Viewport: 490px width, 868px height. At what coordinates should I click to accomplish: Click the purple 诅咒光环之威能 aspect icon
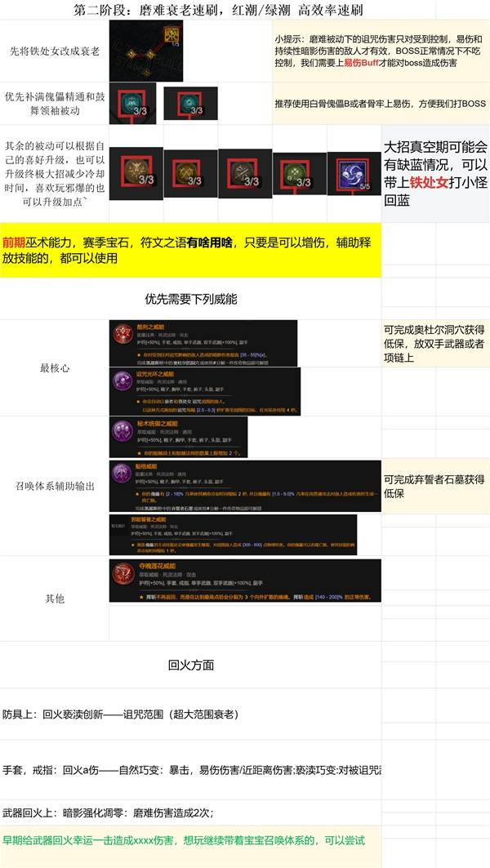pyautogui.click(x=123, y=381)
